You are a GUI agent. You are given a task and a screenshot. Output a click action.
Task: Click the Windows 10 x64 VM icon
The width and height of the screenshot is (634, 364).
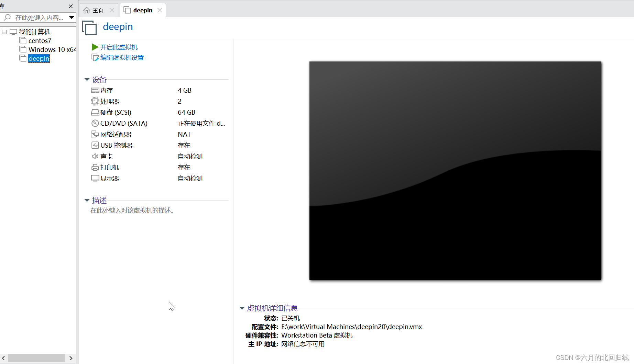click(23, 49)
